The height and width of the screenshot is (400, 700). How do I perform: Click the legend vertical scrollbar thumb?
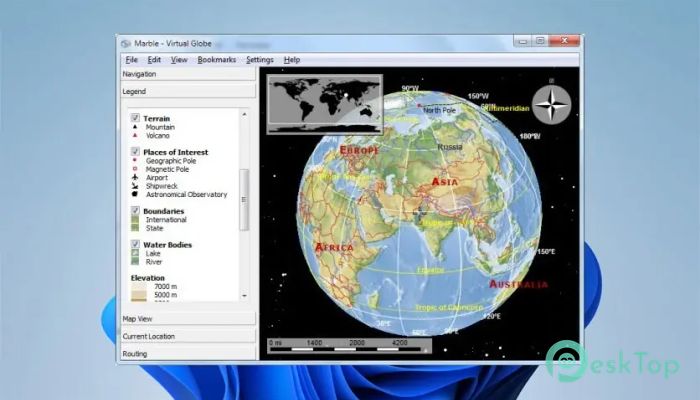tap(244, 200)
